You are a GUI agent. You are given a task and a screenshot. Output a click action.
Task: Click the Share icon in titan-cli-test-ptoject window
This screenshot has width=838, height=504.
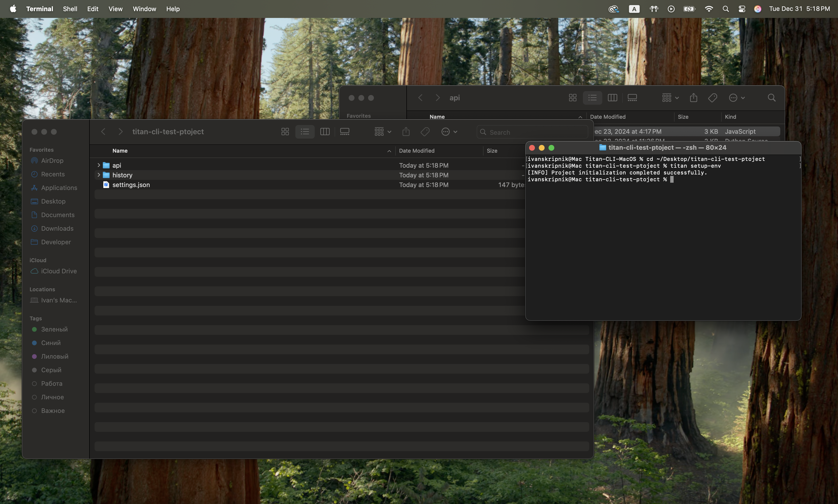[x=406, y=132]
